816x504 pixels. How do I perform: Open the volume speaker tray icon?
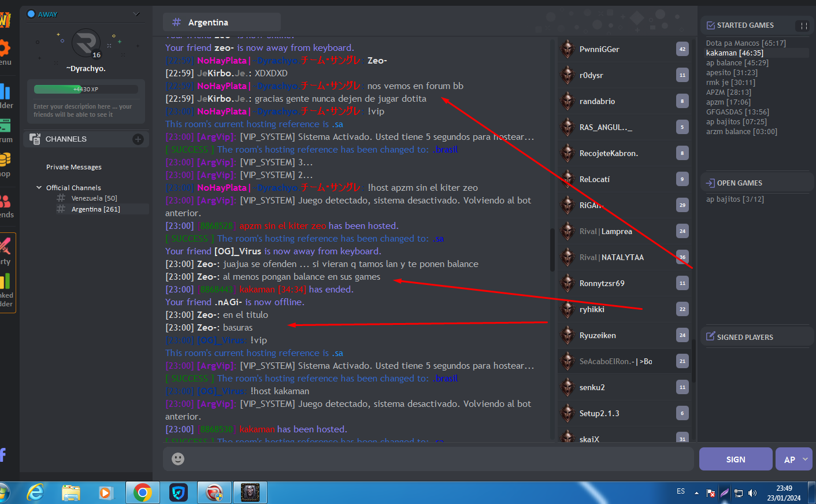(x=752, y=493)
